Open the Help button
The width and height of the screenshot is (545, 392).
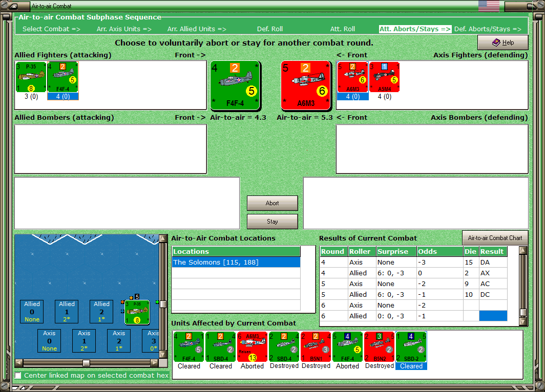point(503,42)
